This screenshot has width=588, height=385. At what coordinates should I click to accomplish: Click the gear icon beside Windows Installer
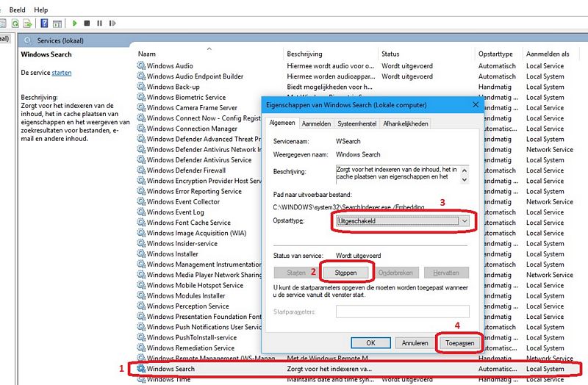pos(141,253)
